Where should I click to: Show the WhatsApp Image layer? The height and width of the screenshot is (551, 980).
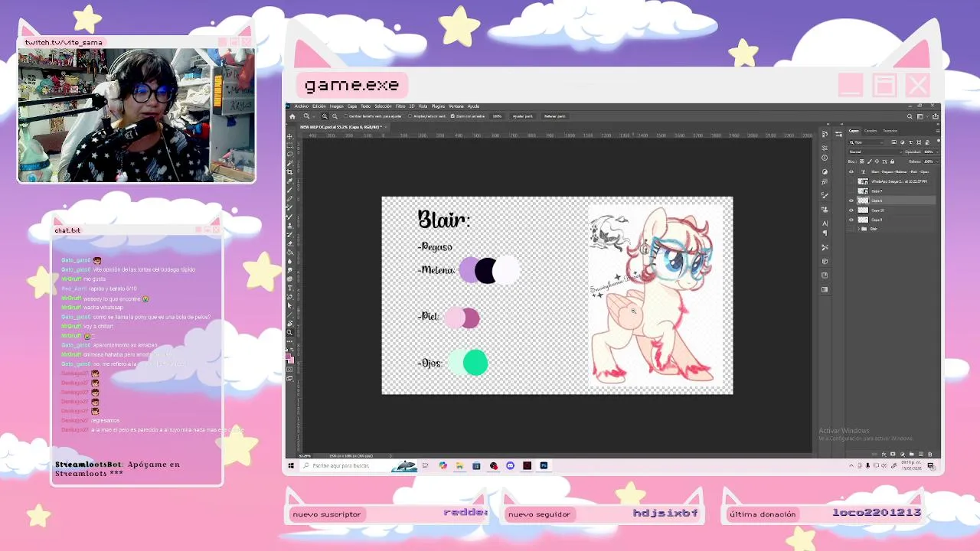[x=851, y=181]
